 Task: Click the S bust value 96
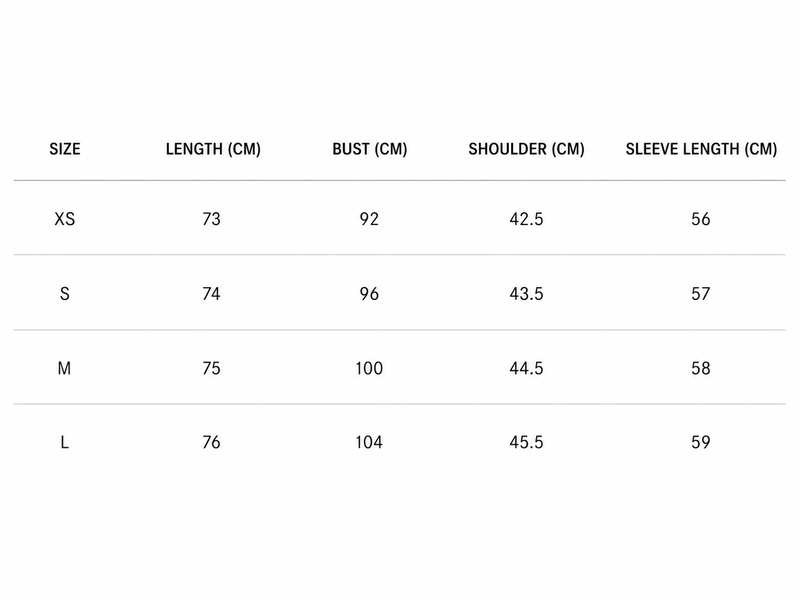(x=369, y=293)
